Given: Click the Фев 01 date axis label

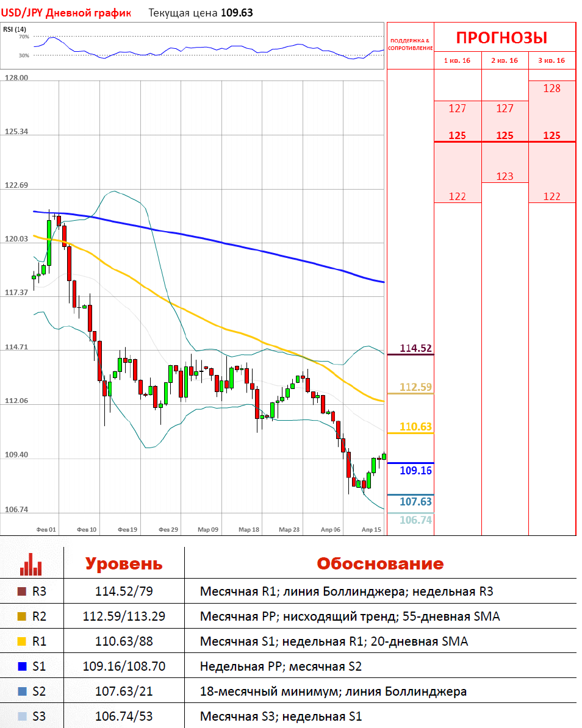Looking at the screenshot, I should 46,530.
